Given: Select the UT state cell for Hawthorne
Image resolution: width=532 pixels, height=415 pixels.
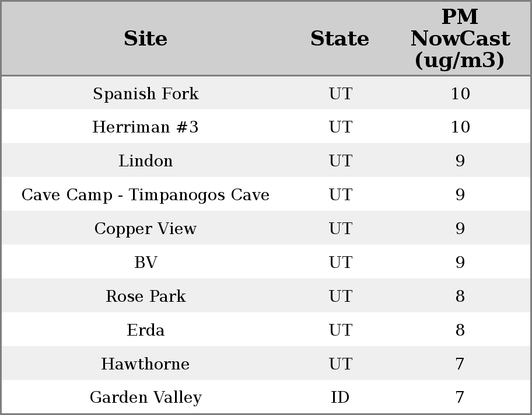Looking at the screenshot, I should coord(340,364).
